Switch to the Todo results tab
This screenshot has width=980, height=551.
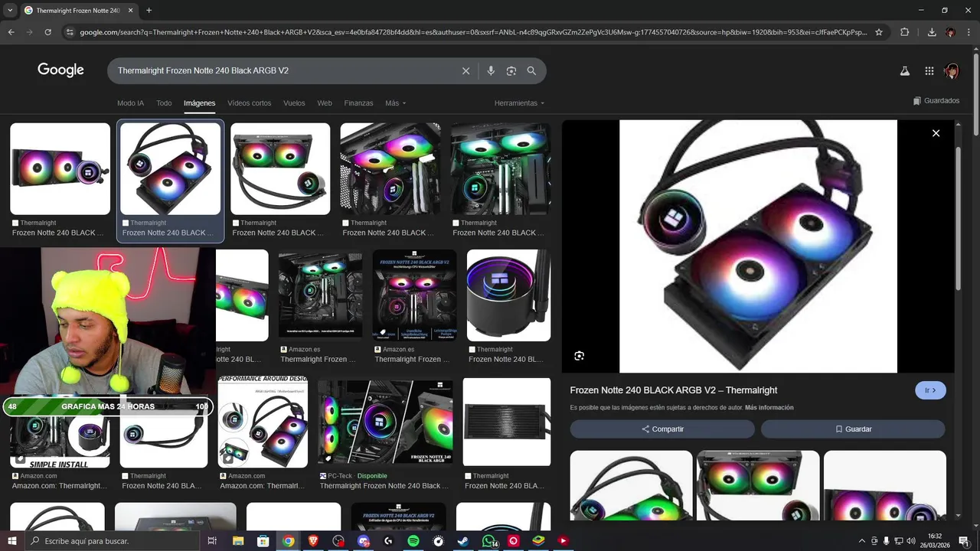164,103
